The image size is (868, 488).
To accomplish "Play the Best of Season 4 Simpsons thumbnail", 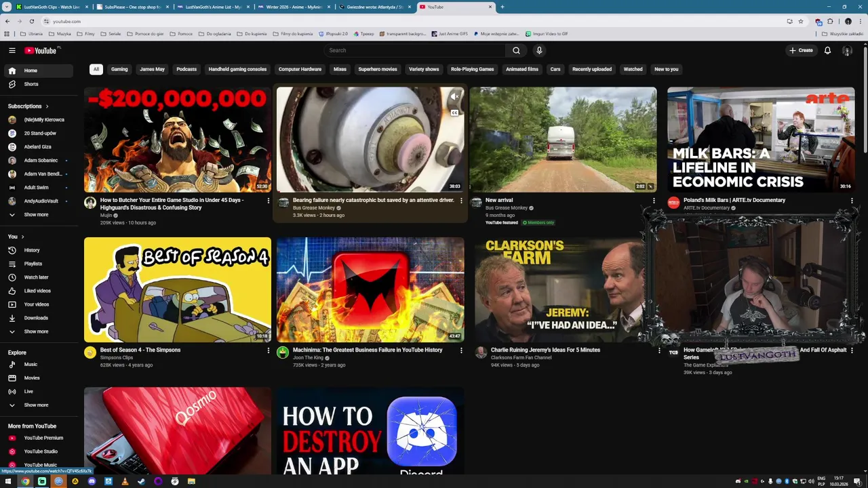I will coord(178,289).
